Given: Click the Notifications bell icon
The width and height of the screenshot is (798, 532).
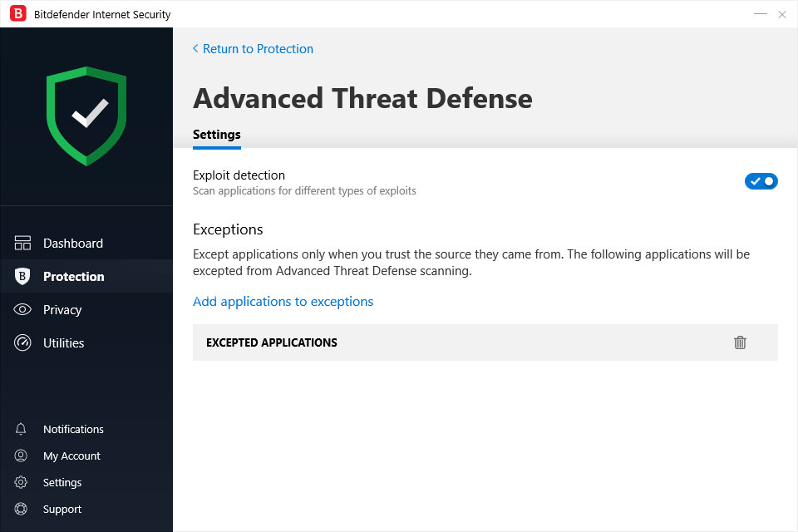Looking at the screenshot, I should coord(22,430).
